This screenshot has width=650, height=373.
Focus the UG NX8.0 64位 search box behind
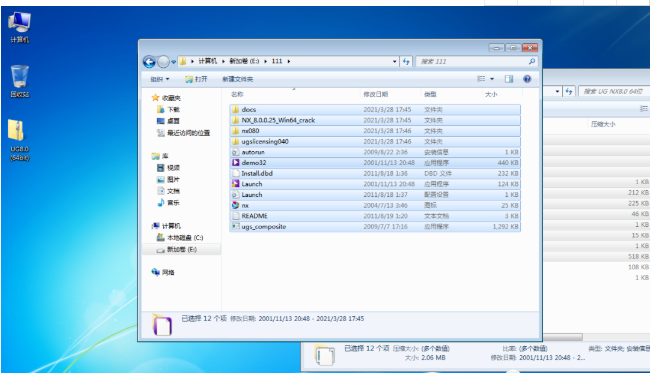pos(614,91)
